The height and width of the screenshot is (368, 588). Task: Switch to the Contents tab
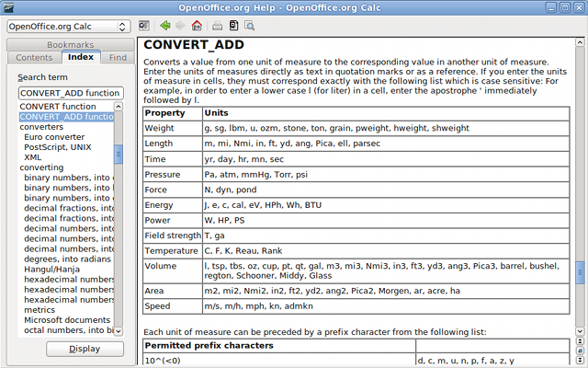[x=35, y=57]
